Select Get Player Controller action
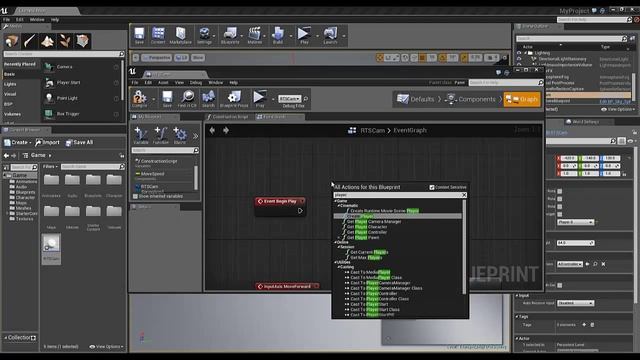The image size is (640, 360). coord(367,232)
